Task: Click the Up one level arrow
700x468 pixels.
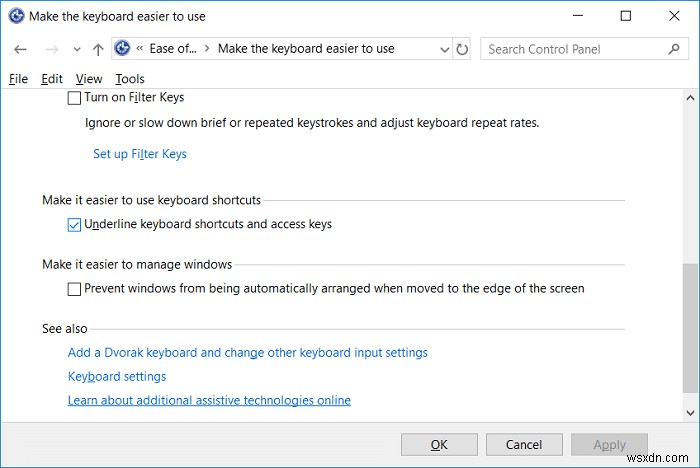Action: point(97,49)
